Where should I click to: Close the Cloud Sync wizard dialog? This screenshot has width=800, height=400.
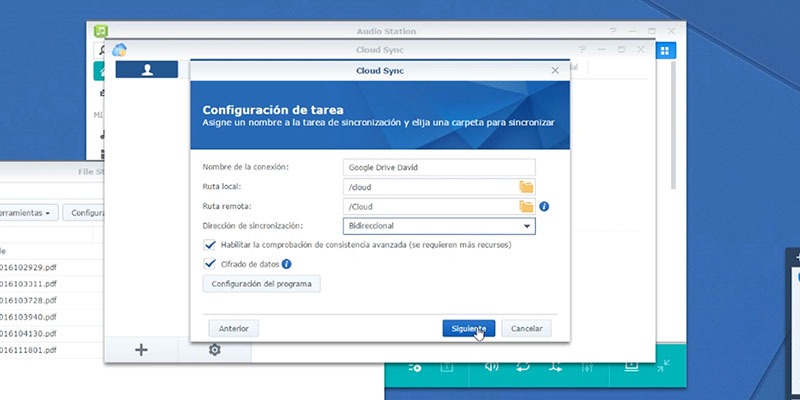(x=555, y=70)
